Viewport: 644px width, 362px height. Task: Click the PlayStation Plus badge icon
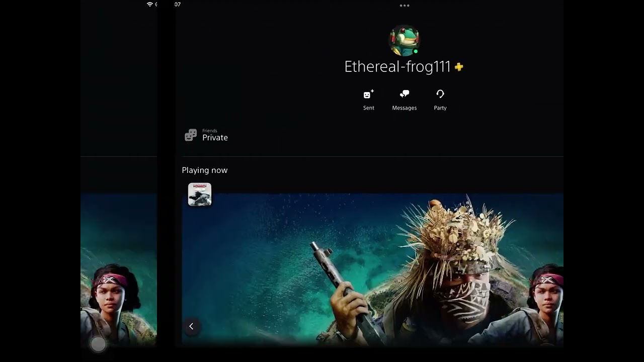pos(459,67)
